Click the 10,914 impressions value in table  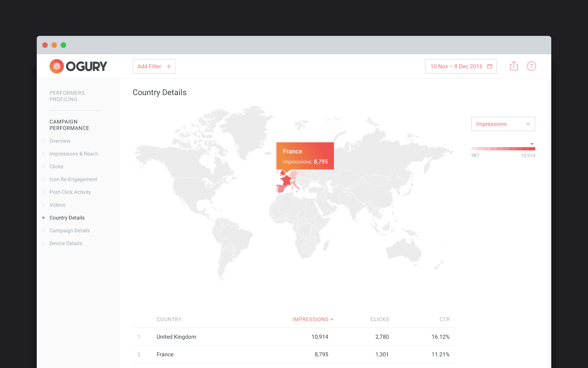[x=320, y=337]
